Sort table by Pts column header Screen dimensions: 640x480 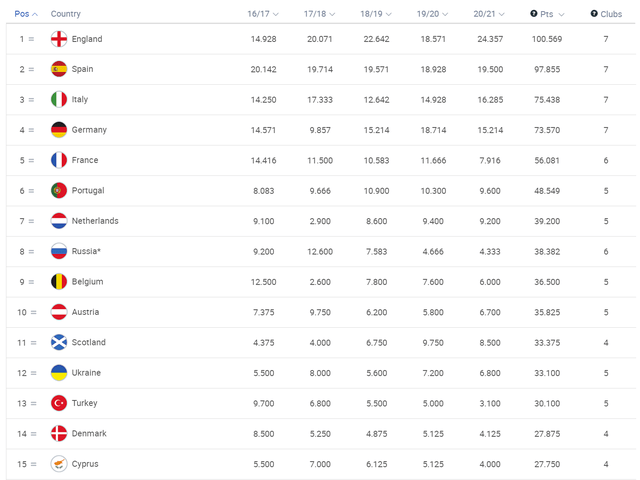click(x=547, y=14)
